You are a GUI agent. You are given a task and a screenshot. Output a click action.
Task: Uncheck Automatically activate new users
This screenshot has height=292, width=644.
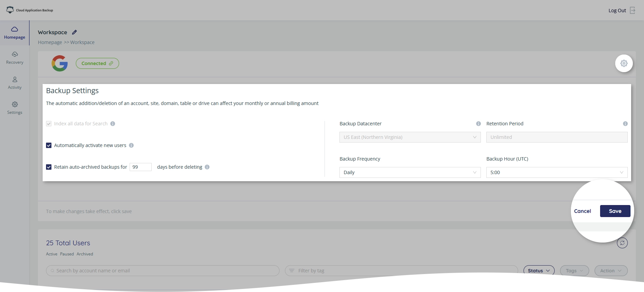(49, 145)
